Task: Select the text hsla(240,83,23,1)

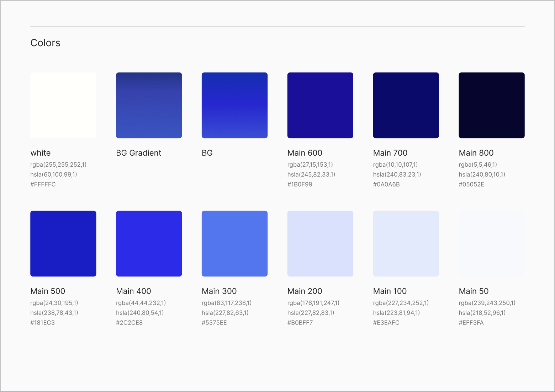Action: [x=397, y=174]
